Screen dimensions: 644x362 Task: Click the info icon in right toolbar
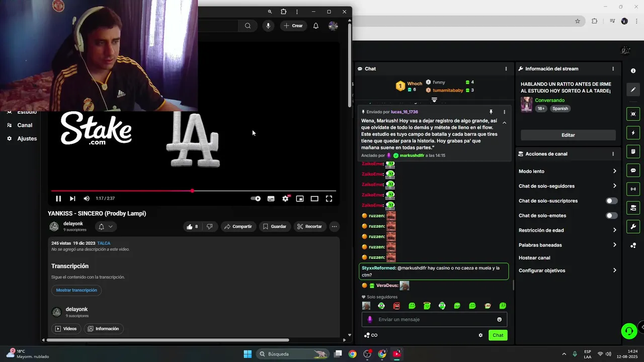[x=633, y=71]
